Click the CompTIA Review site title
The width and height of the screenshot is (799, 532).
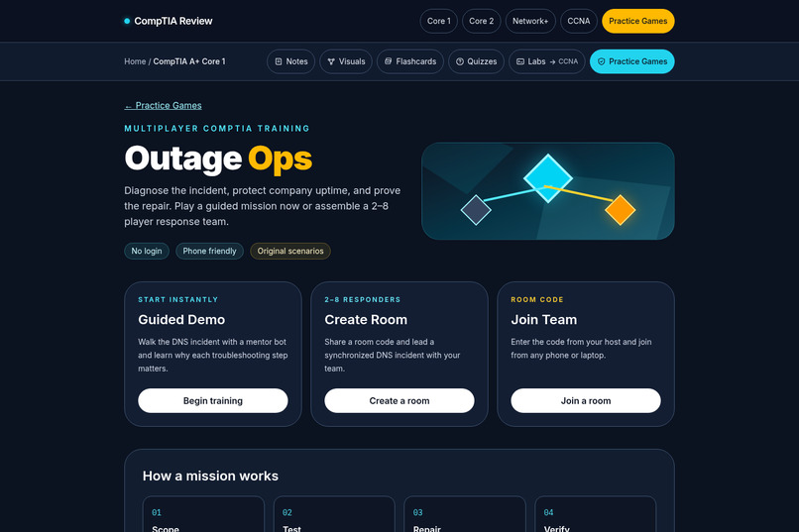click(x=173, y=21)
